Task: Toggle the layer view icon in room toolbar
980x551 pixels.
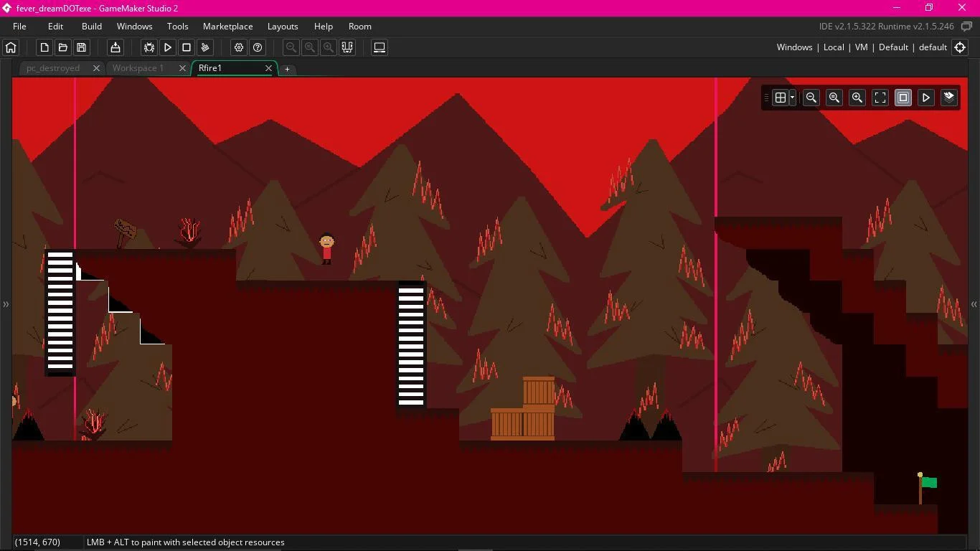Action: coord(949,98)
